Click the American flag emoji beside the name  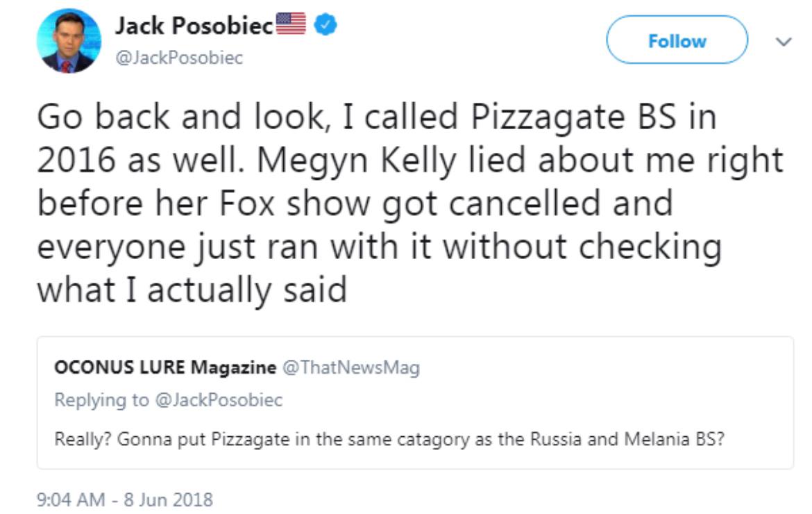pos(291,26)
